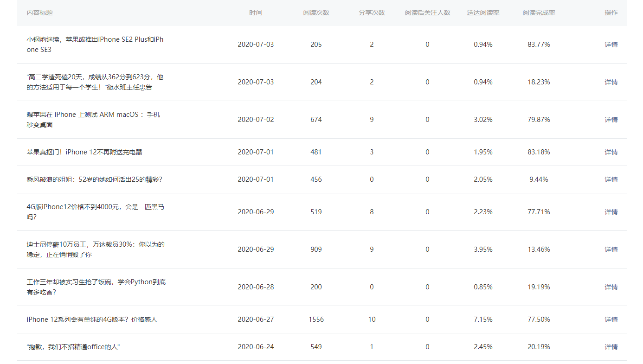Click completion rate 77.50%
643x364 pixels.
(539, 319)
